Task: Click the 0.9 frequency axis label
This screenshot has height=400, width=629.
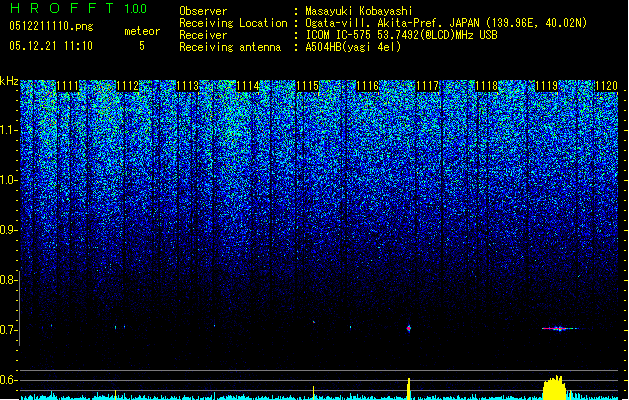Action: coord(7,230)
